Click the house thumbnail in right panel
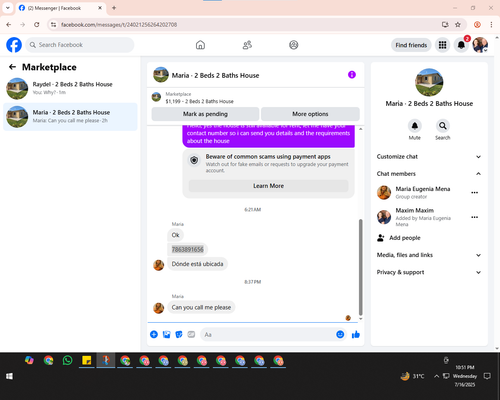This screenshot has width=500, height=400. 429,82
